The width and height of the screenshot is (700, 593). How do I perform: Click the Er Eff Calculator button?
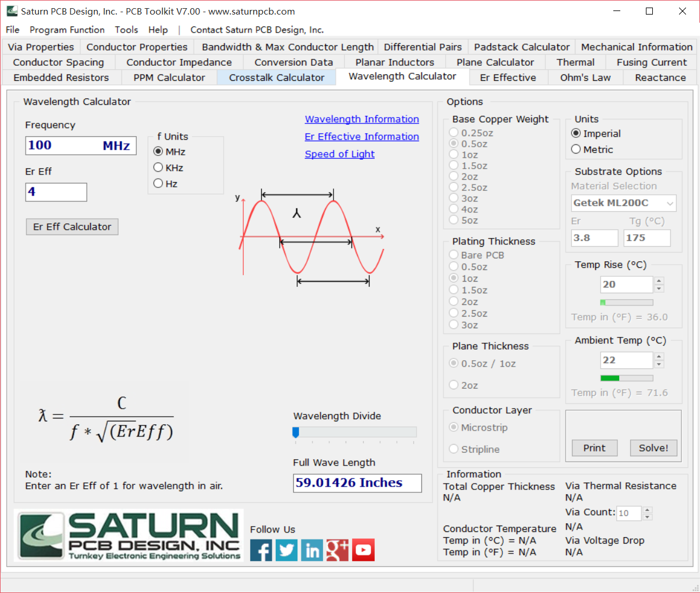click(x=72, y=226)
